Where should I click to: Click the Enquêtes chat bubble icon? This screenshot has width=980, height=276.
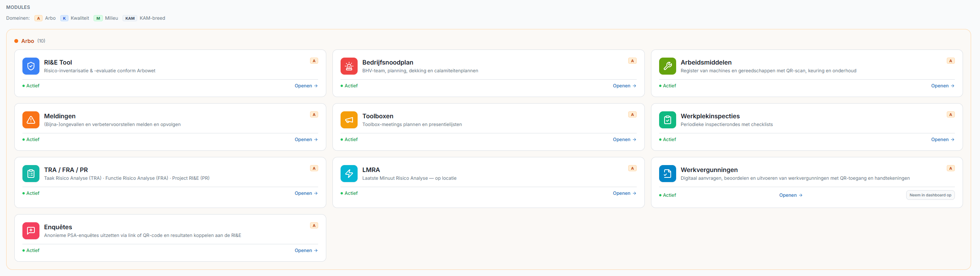pos(31,231)
